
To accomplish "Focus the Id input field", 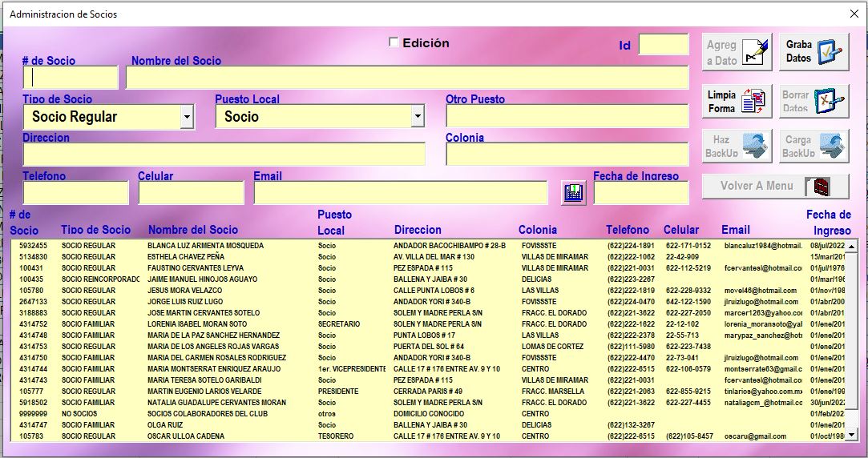I will click(x=664, y=44).
